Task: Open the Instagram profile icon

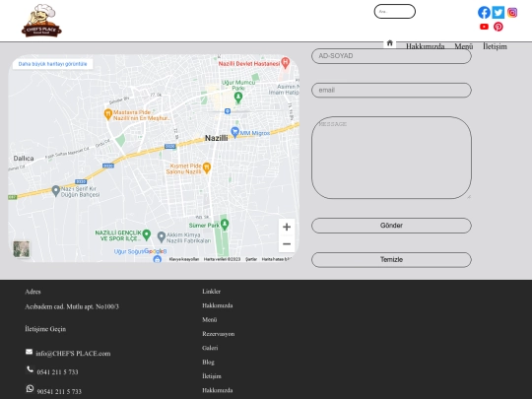Action: 512,13
